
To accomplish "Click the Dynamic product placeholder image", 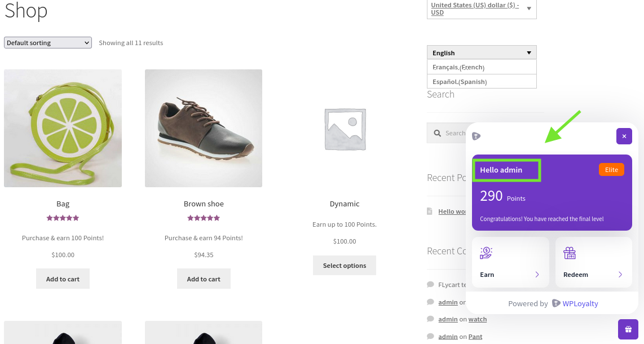I will (345, 129).
